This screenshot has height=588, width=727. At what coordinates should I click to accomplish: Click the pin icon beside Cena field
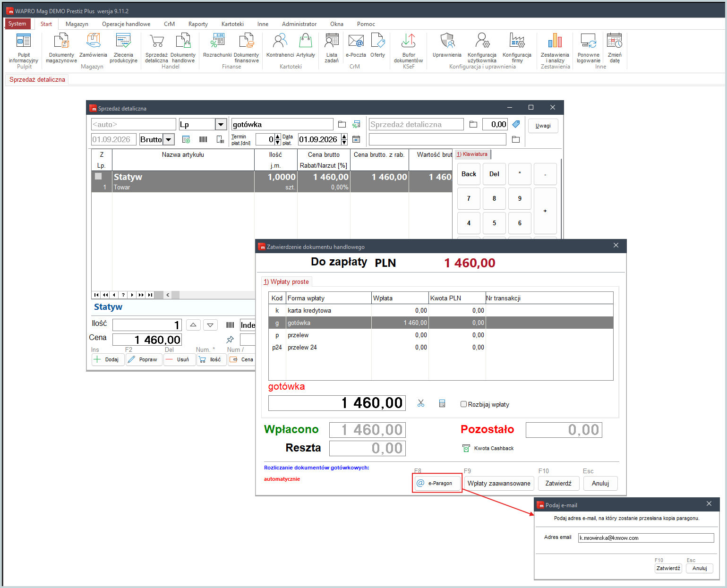(x=230, y=340)
